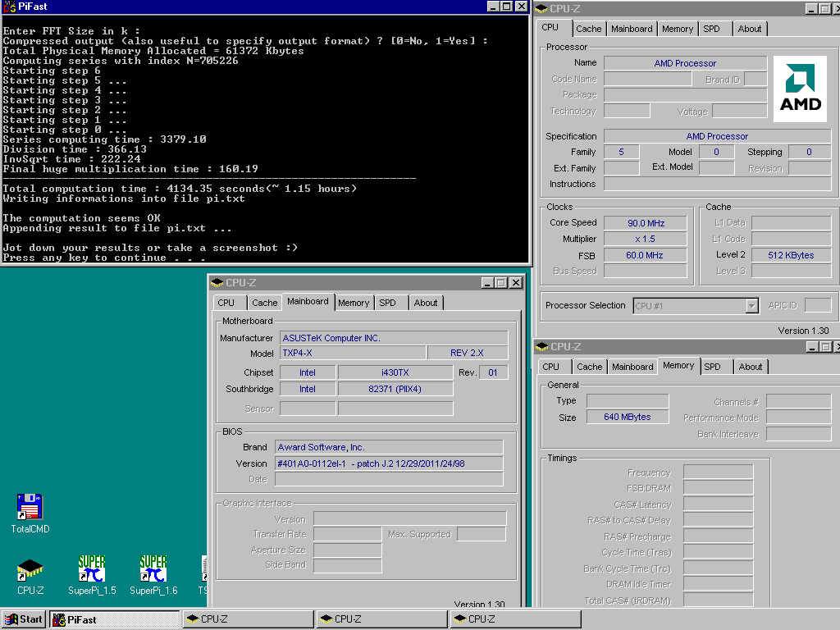
Task: Select the first CPU-Z taskbar button
Action: pos(248,619)
